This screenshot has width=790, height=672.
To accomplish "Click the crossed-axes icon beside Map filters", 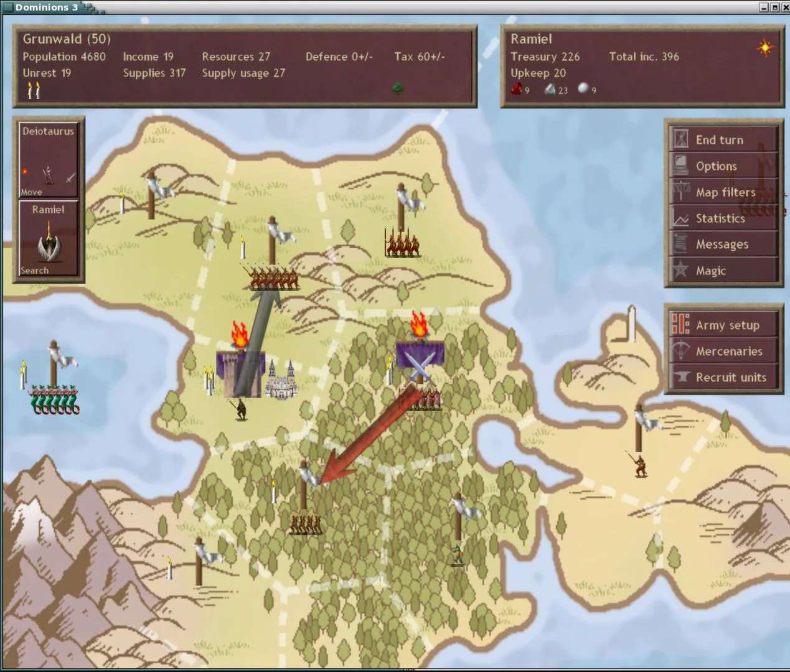I will [680, 192].
